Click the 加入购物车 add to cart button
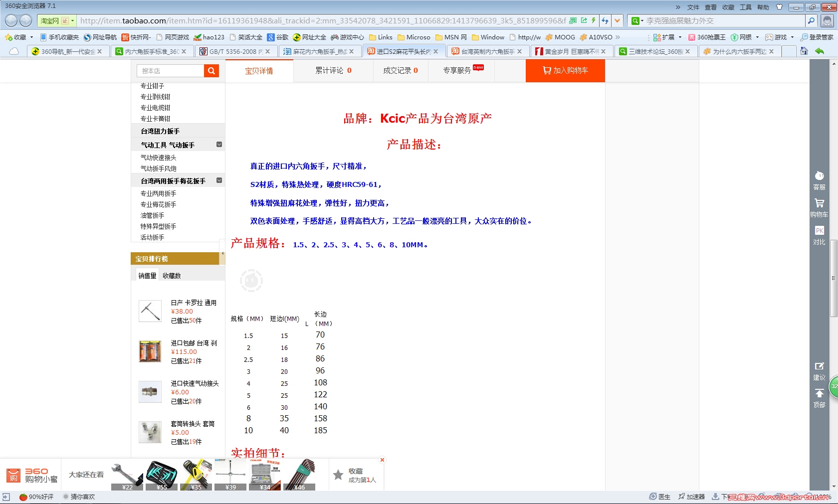The height and width of the screenshot is (504, 838). pyautogui.click(x=565, y=70)
